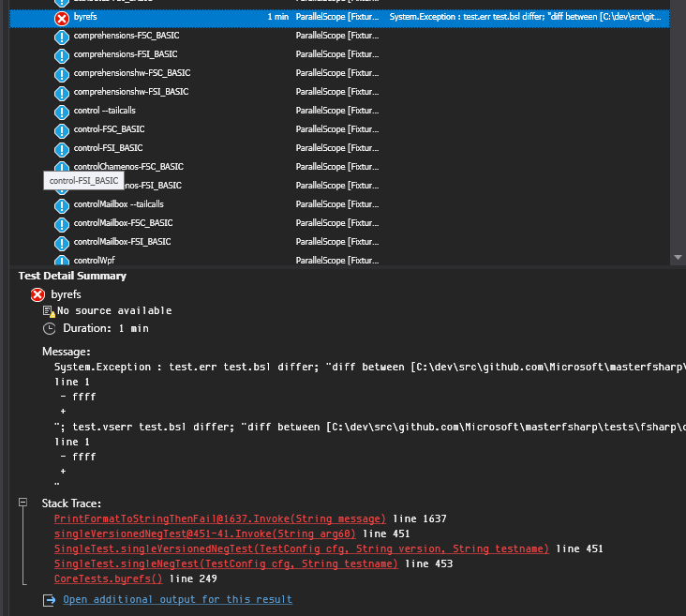Viewport: 686px width, 616px height.
Task: Select controlMailbox-FSC_BASIC test name
Action: click(123, 223)
